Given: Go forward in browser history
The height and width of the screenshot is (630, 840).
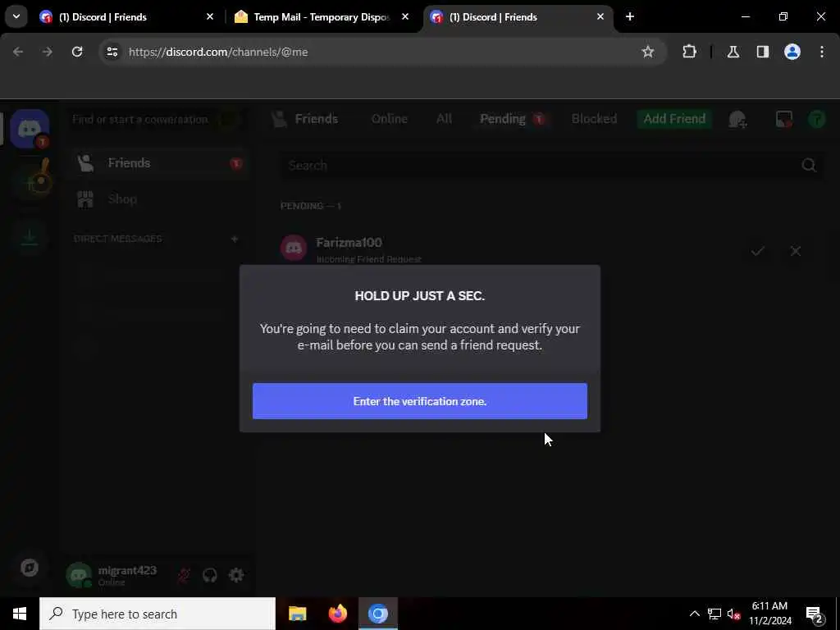Looking at the screenshot, I should [x=47, y=52].
